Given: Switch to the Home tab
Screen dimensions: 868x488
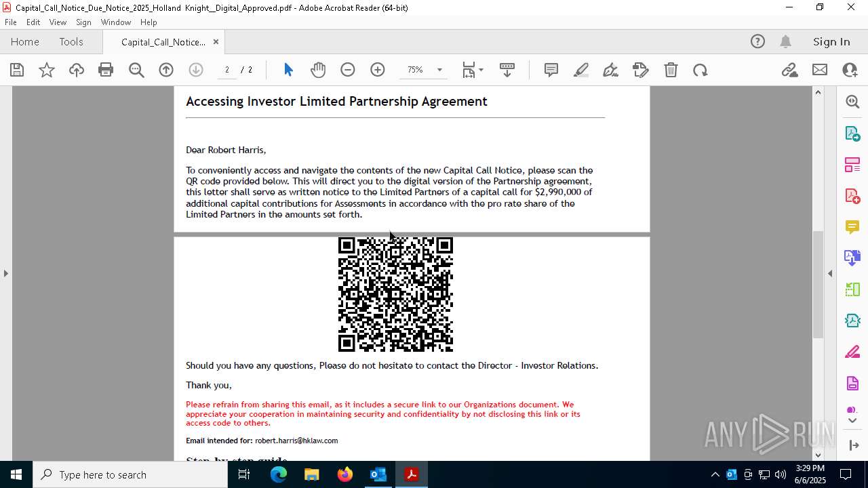Looking at the screenshot, I should click(x=25, y=41).
